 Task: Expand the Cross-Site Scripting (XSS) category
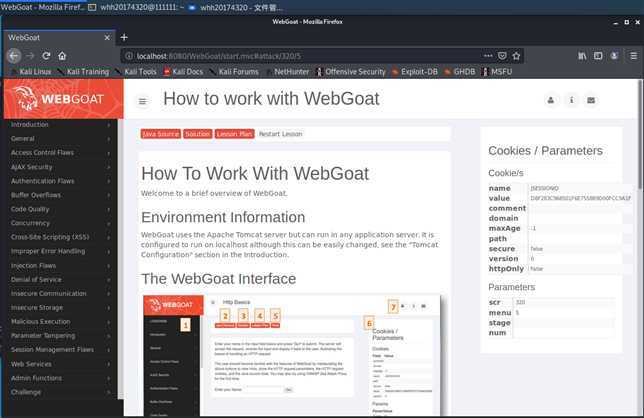coord(60,237)
